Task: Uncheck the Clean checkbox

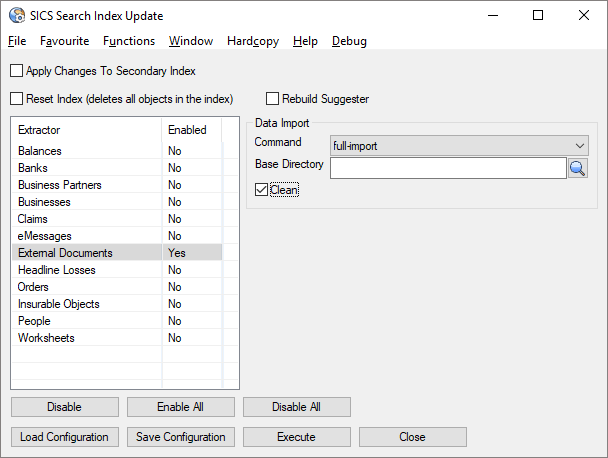Action: [x=261, y=190]
